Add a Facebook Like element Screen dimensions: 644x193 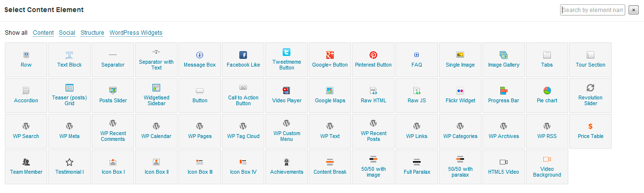coord(243,60)
